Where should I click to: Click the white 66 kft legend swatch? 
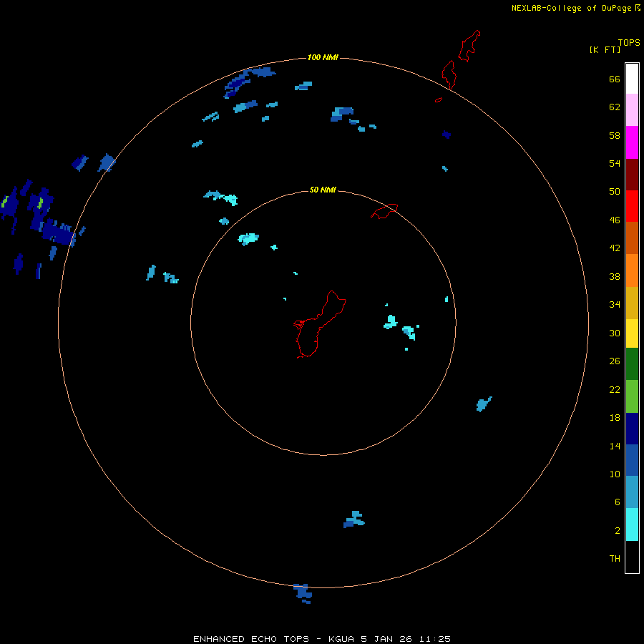pos(632,79)
